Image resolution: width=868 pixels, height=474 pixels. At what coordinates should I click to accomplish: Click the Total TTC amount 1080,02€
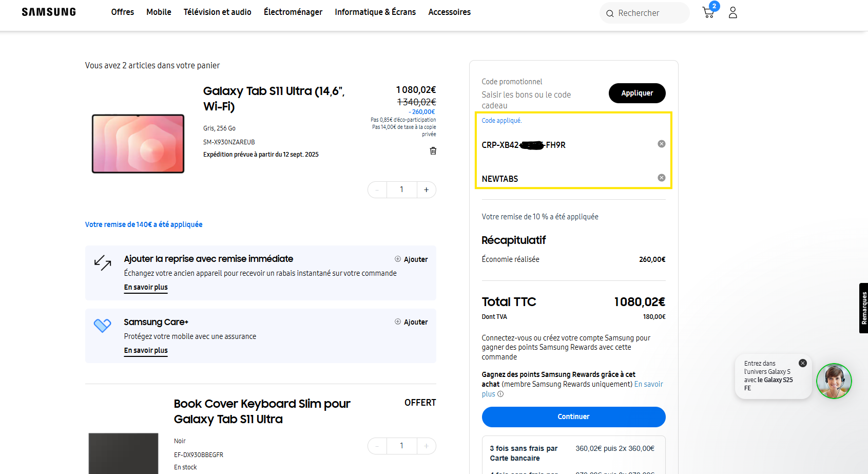coord(640,302)
